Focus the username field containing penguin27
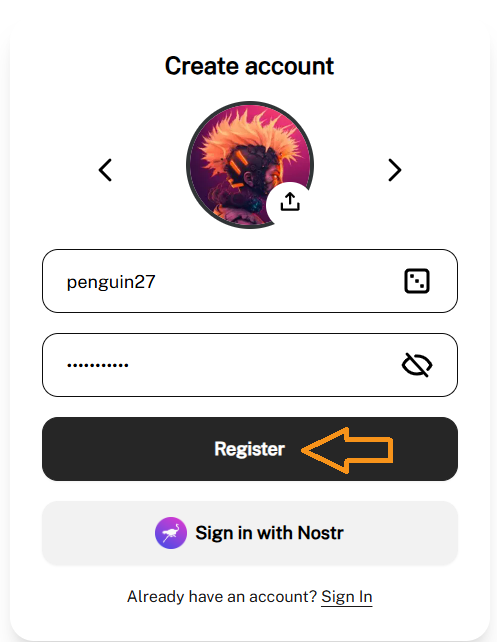Image resolution: width=497 pixels, height=642 pixels. pos(250,281)
